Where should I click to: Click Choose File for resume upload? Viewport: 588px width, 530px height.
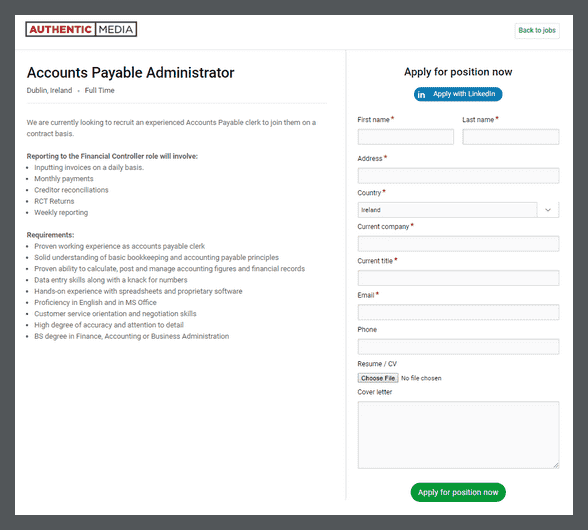(378, 378)
